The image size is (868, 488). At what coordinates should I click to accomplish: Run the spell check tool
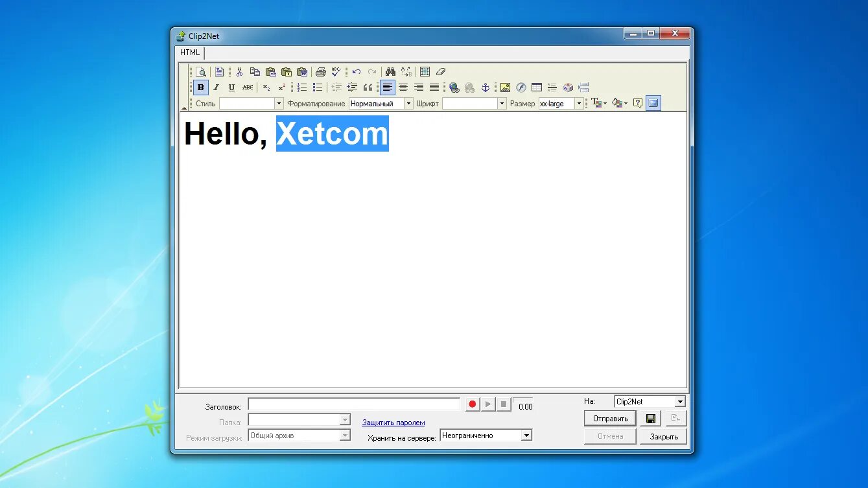[335, 71]
